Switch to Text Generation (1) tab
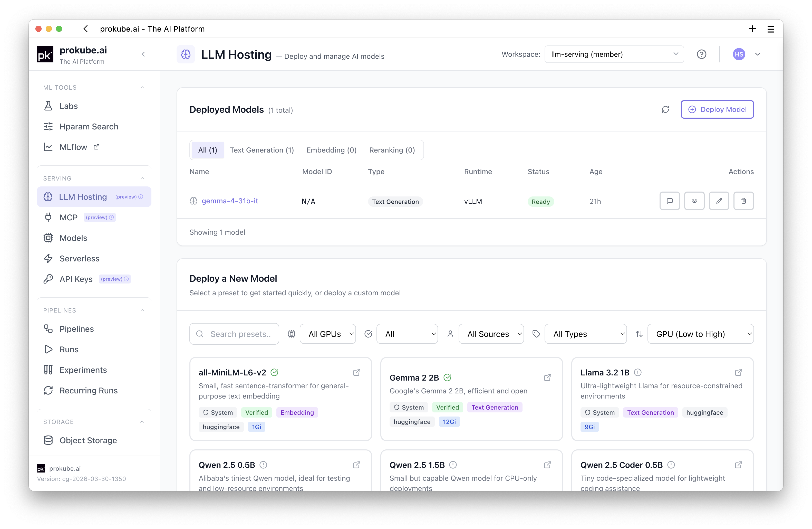The image size is (812, 529). (x=262, y=150)
